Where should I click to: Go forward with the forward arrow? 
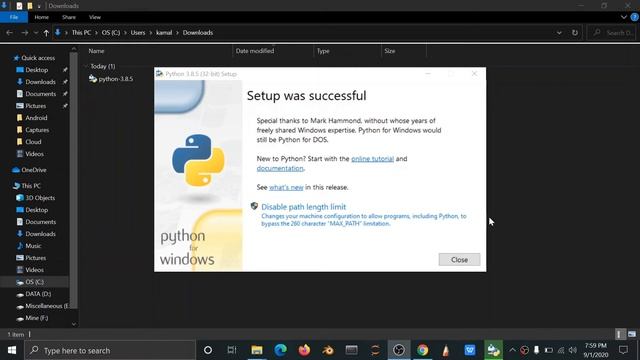click(24, 33)
